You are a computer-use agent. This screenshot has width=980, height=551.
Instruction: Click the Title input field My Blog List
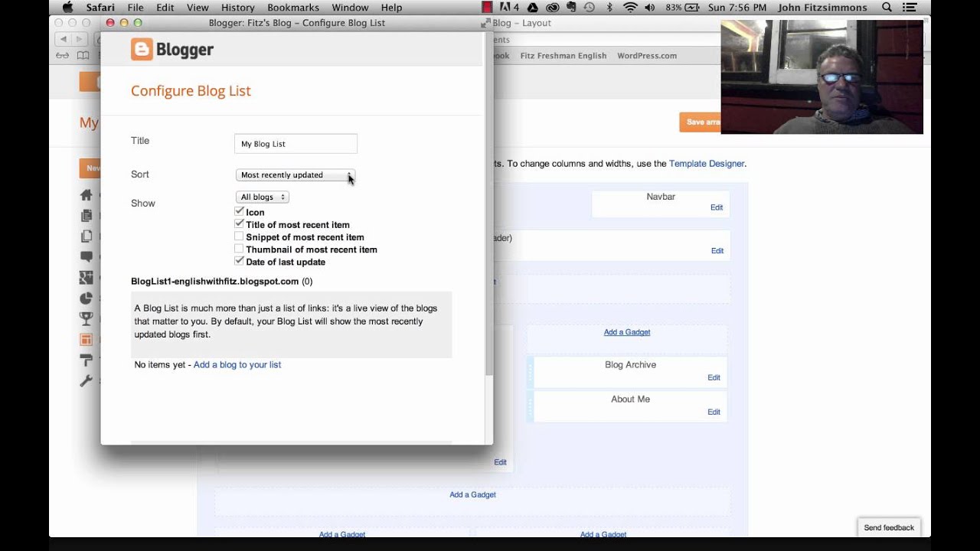pos(296,144)
